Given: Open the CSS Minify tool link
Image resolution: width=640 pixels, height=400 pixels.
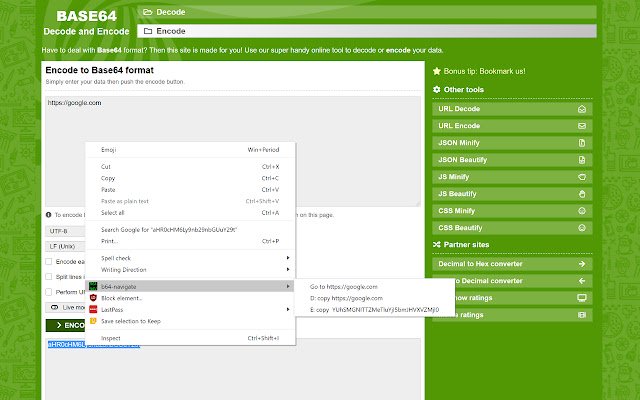Looking at the screenshot, I should pos(512,211).
